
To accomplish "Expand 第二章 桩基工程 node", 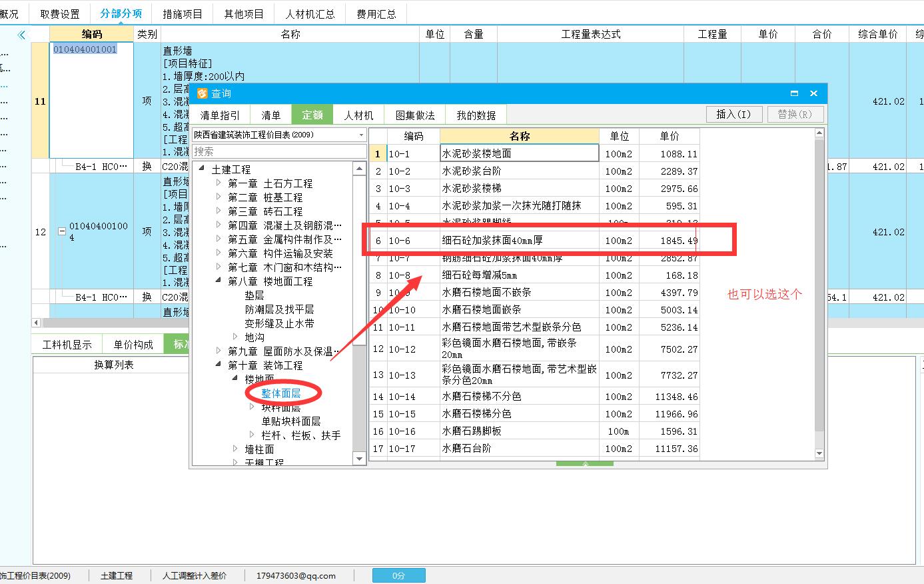I will click(x=219, y=197).
